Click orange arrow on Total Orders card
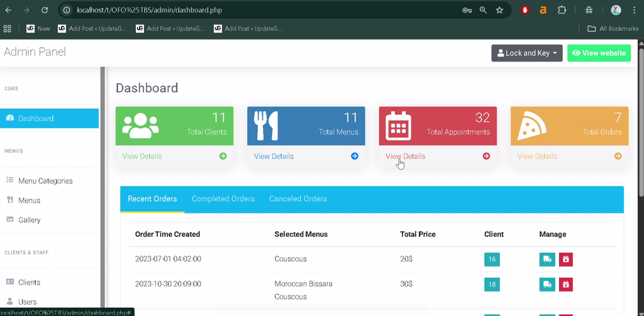This screenshot has width=644, height=316. pos(618,156)
